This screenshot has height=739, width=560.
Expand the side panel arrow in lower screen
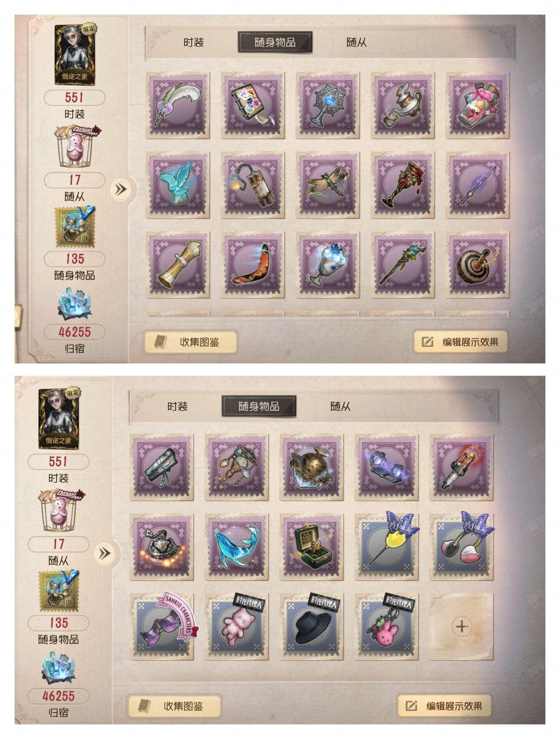click(105, 553)
